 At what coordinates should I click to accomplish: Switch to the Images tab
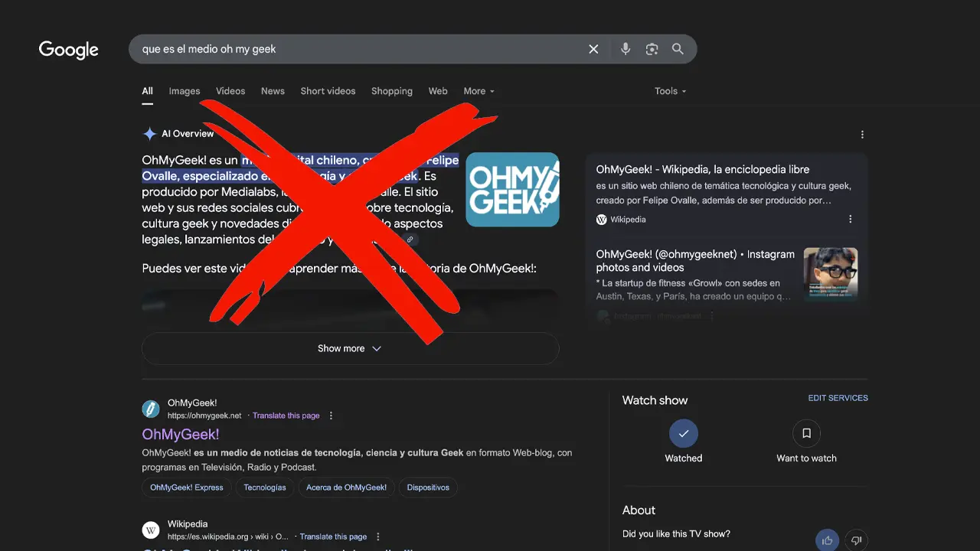(x=185, y=91)
